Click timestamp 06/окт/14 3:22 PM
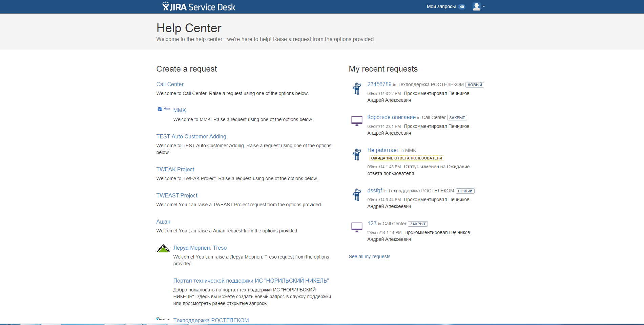 point(384,94)
